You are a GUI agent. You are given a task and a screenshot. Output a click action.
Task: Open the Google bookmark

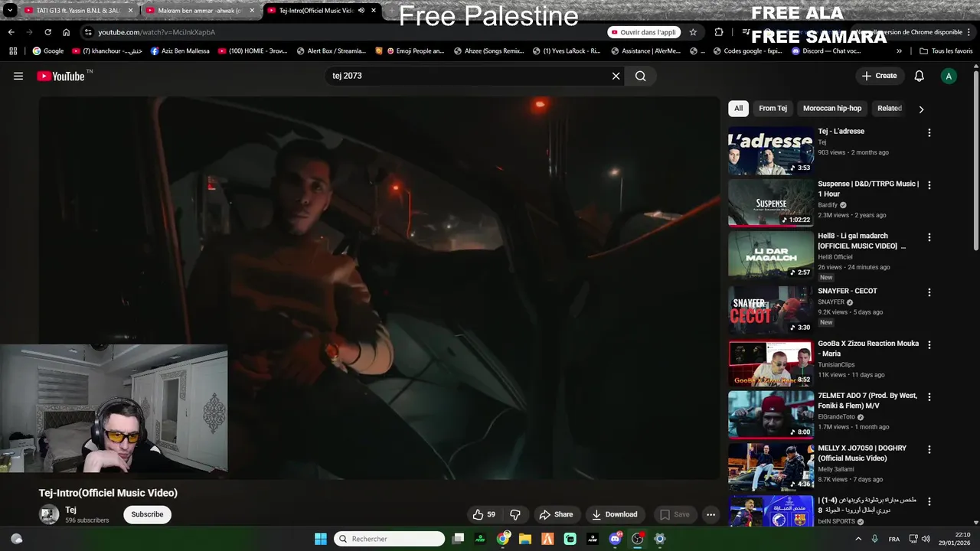pyautogui.click(x=47, y=51)
